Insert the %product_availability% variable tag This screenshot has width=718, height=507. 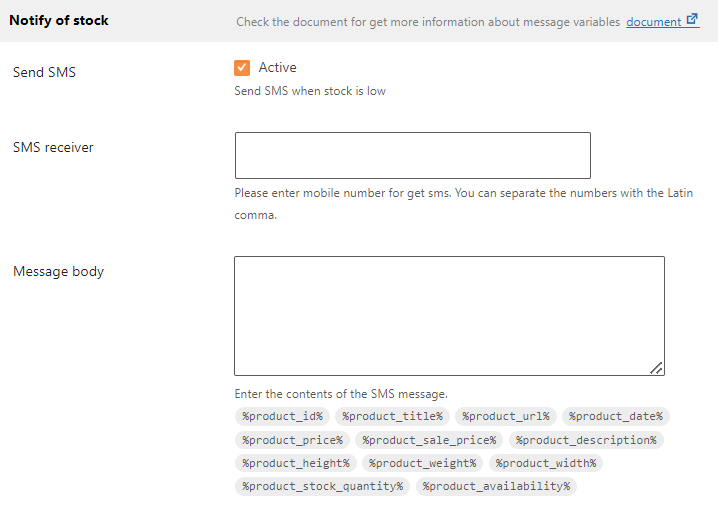(496, 486)
